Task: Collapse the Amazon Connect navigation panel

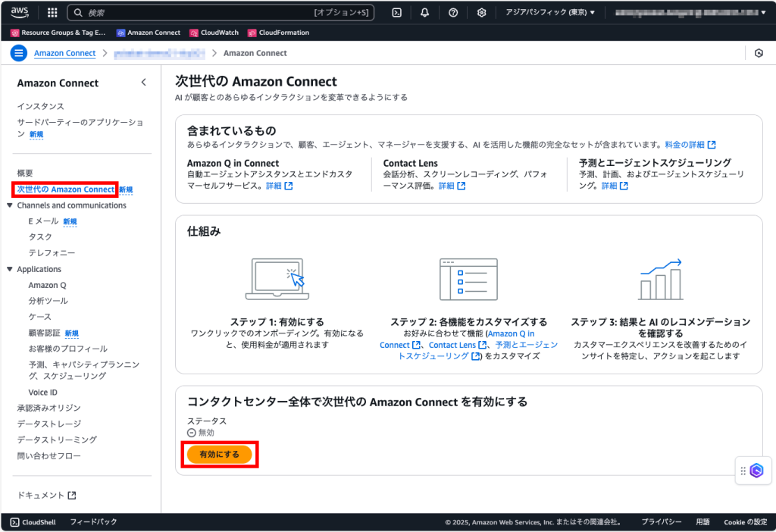Action: click(x=144, y=82)
